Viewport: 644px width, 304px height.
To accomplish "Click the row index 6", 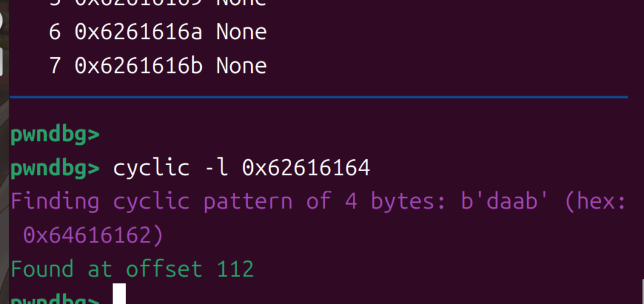I will (x=55, y=31).
